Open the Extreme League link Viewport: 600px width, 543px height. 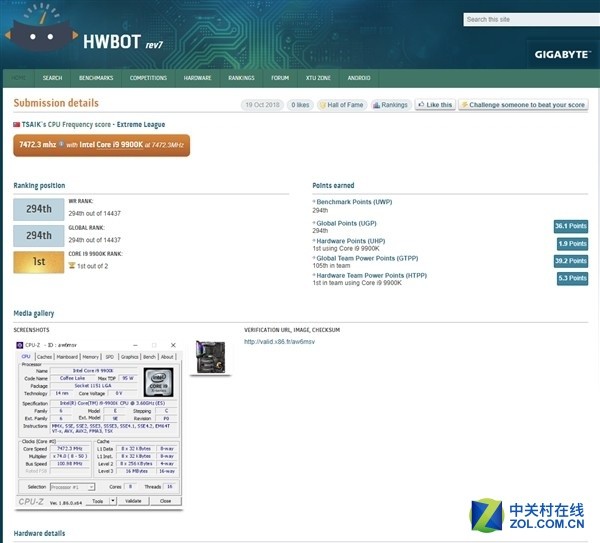[141, 124]
